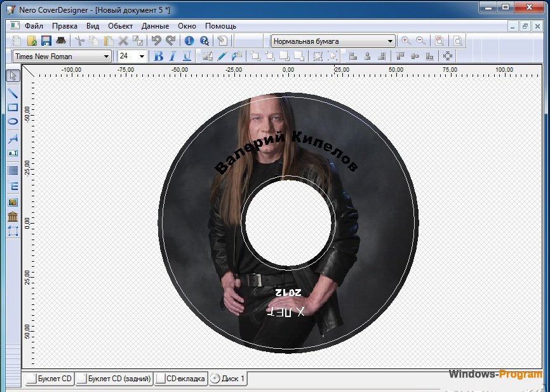Activate the context help pointer icon
This screenshot has height=392, width=550.
(204, 41)
